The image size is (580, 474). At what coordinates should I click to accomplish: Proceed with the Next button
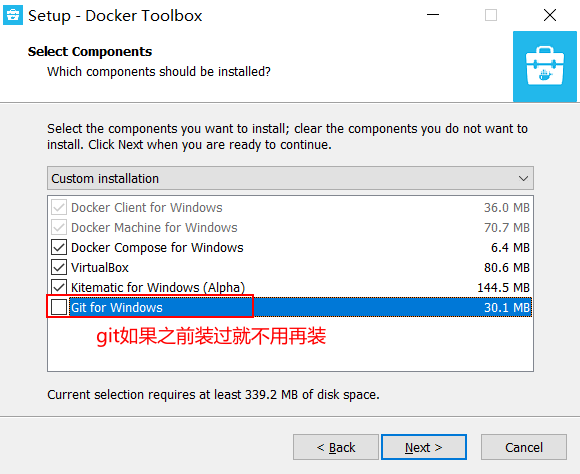pyautogui.click(x=424, y=447)
